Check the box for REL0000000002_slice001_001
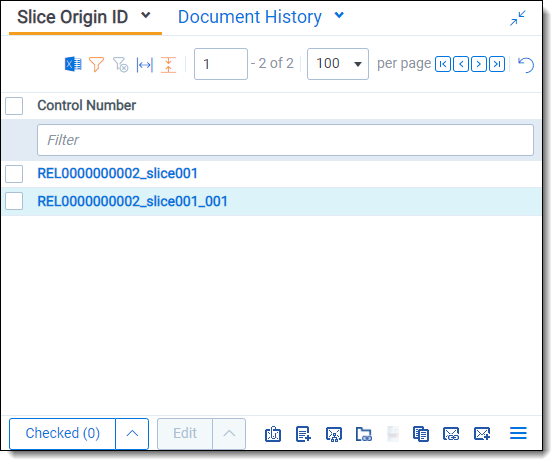Image resolution: width=558 pixels, height=466 pixels. (14, 201)
